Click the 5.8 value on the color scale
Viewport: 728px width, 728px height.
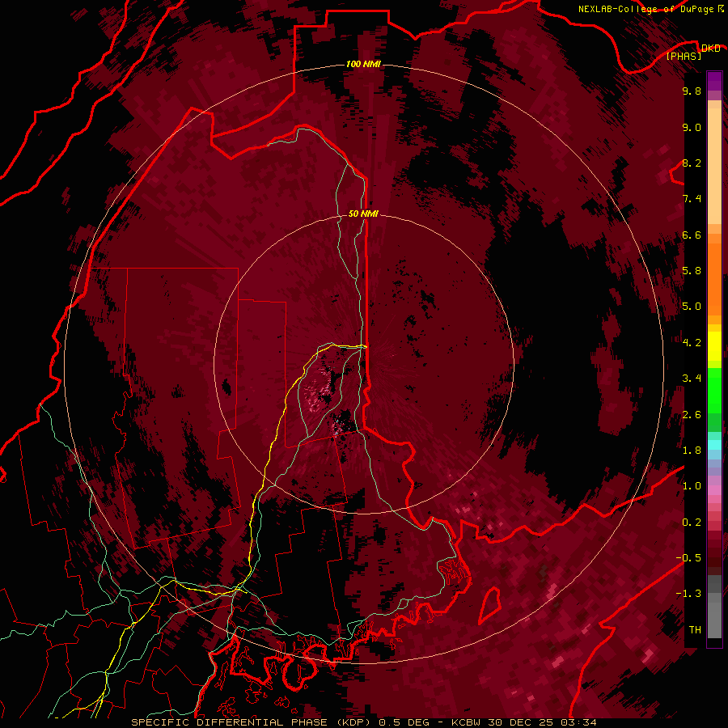click(x=692, y=271)
